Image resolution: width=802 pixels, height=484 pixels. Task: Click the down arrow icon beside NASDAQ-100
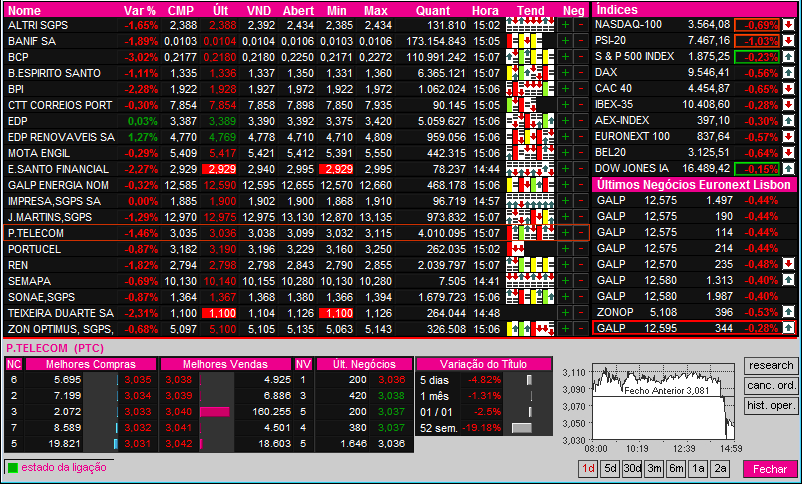click(x=788, y=25)
